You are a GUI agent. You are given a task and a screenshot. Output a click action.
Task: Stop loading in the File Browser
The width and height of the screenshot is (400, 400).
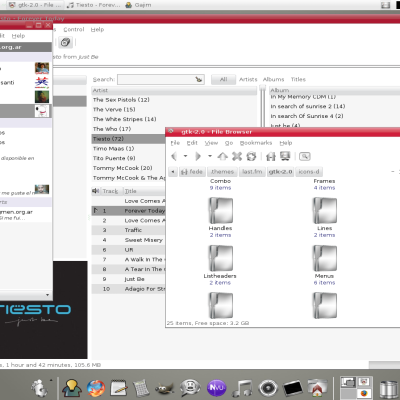pyautogui.click(x=237, y=156)
